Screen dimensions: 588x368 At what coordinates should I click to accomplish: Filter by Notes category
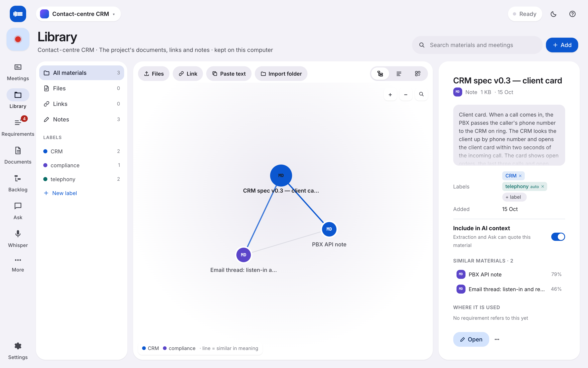click(82, 120)
